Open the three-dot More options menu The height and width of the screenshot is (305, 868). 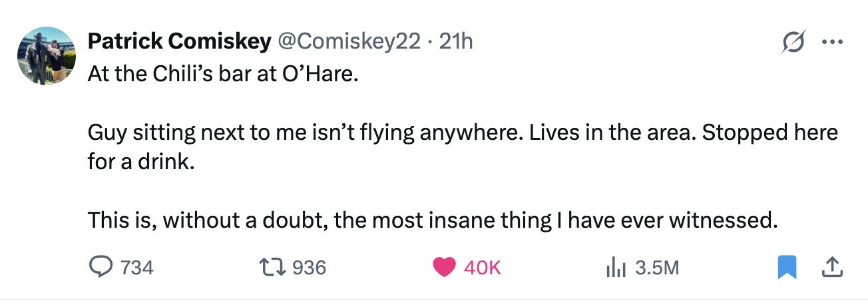(833, 43)
